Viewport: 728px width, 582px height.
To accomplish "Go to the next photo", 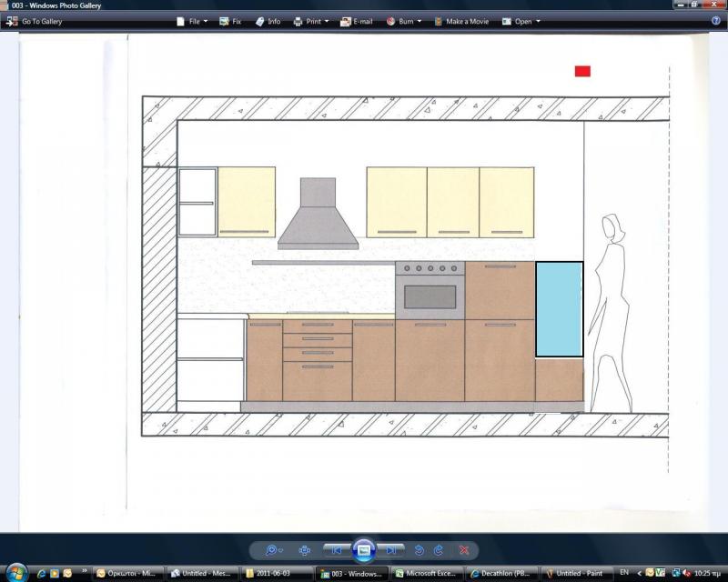I will pyautogui.click(x=391, y=550).
